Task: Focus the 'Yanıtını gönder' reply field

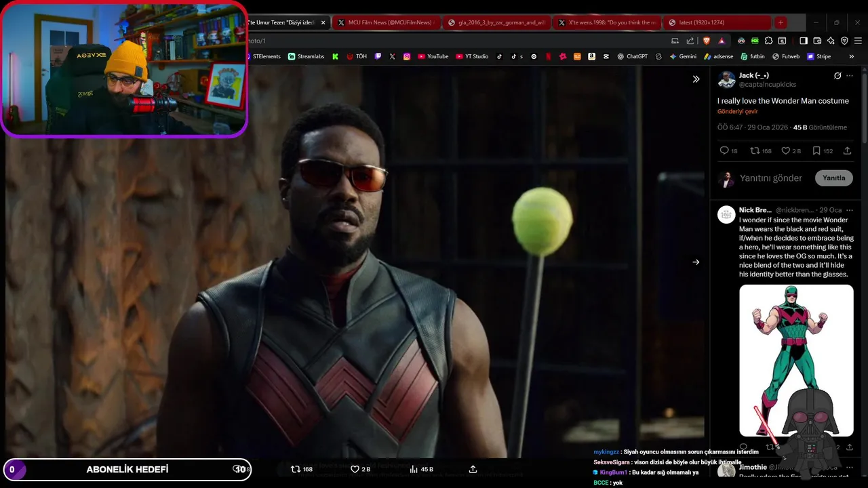Action: point(770,178)
